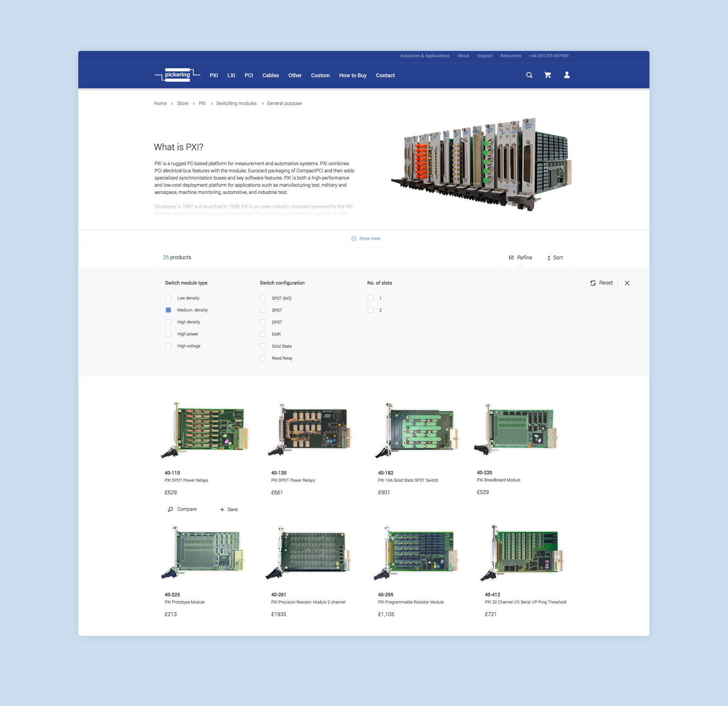Open the search icon in header
Viewport: 728px width, 706px height.
coord(529,75)
